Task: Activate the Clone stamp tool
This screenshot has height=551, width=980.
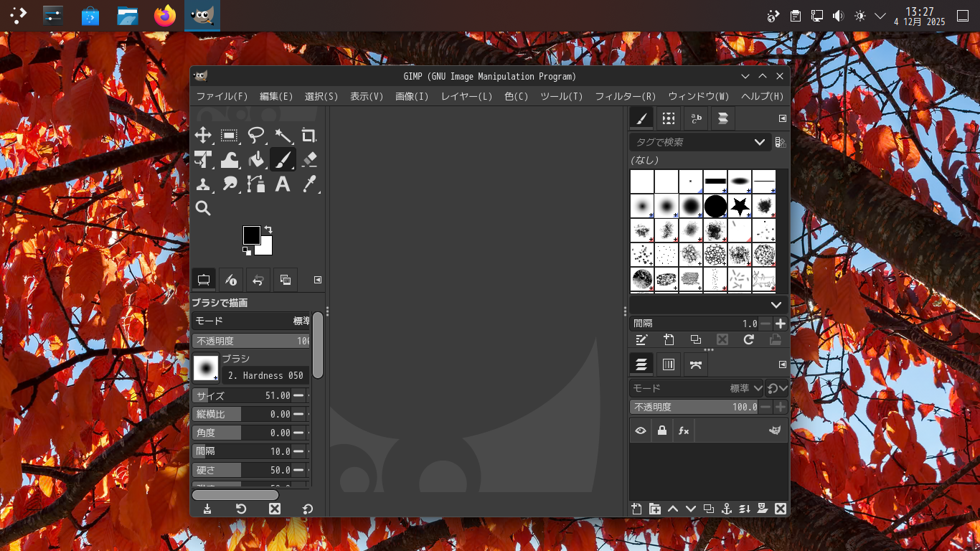Action: [x=203, y=184]
